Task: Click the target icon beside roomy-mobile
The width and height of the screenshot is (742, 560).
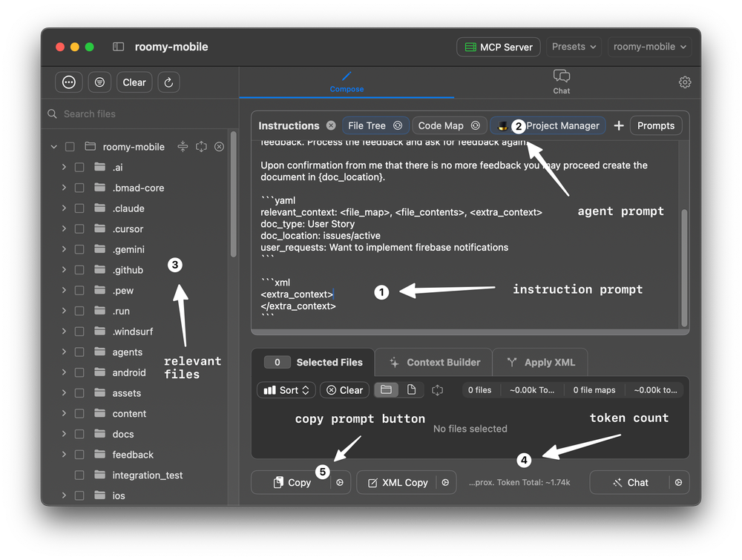Action: 201,147
